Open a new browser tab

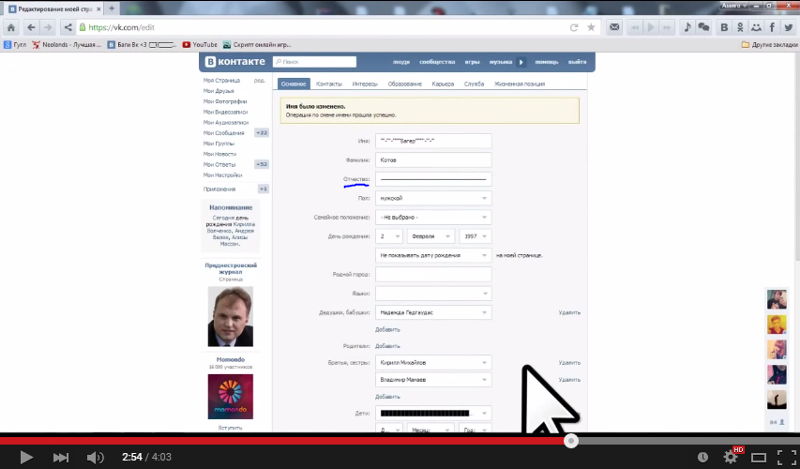[x=112, y=8]
